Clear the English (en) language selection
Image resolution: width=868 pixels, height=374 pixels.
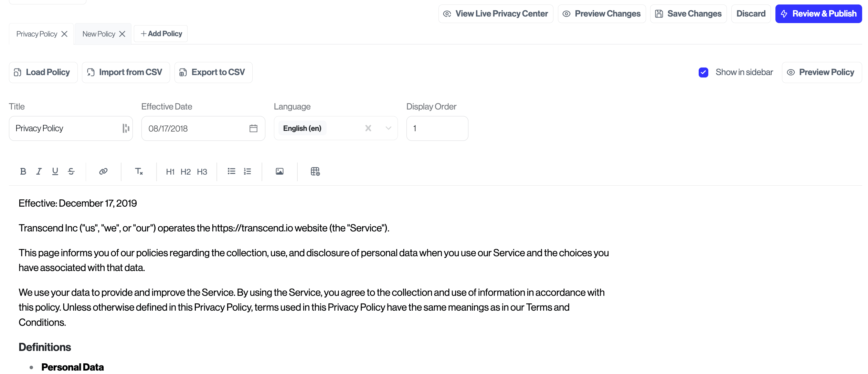pyautogui.click(x=368, y=128)
